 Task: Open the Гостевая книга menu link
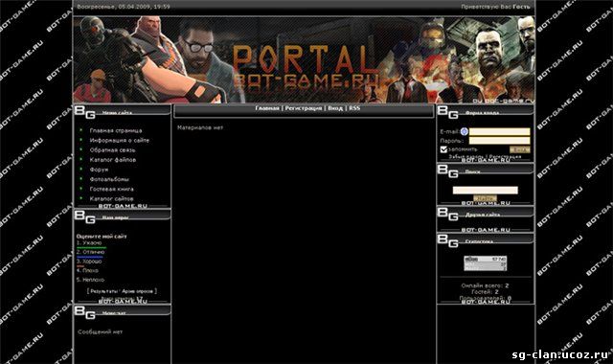(x=111, y=189)
